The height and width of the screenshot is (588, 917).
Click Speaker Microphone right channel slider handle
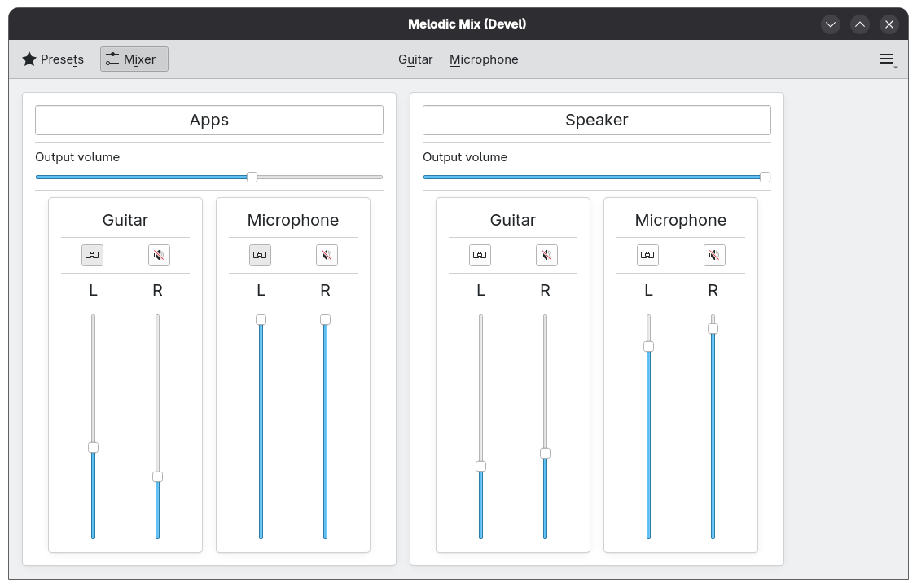click(x=713, y=328)
